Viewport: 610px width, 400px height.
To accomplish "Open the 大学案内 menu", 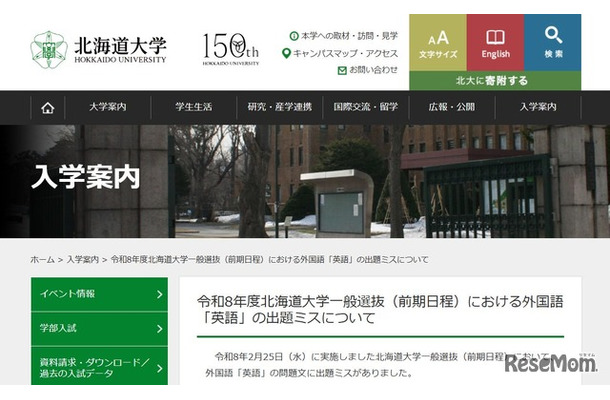I will (108, 107).
